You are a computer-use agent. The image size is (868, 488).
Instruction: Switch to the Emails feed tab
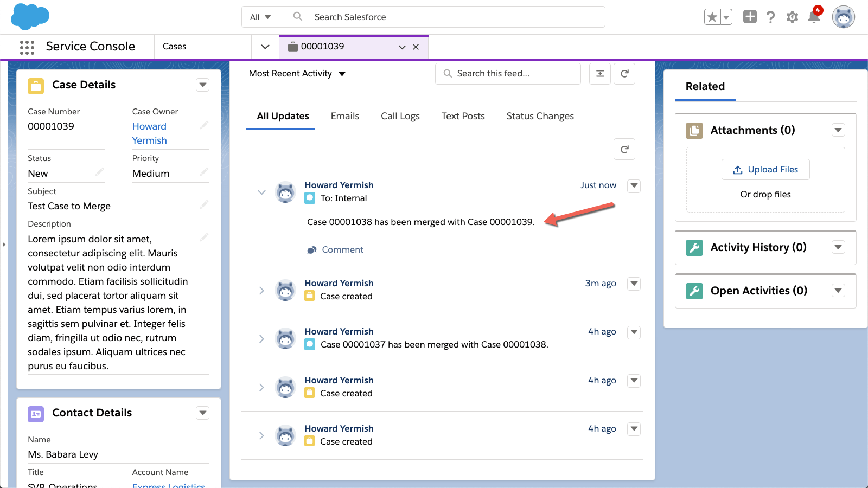click(344, 115)
